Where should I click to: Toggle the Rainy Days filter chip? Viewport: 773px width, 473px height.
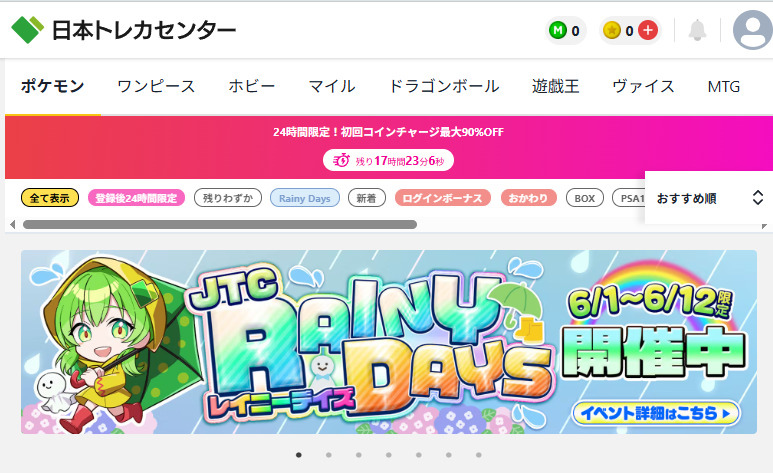pyautogui.click(x=305, y=198)
